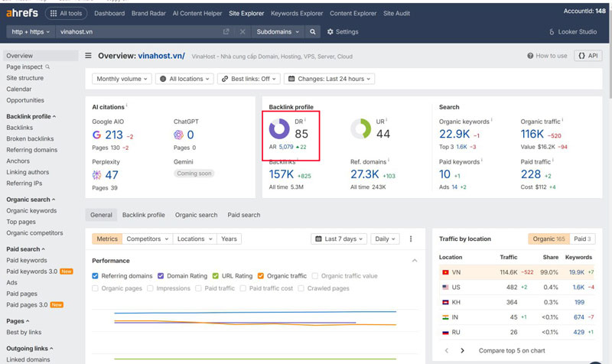Enable Organic traffic value checkbox
This screenshot has height=364, width=612.
tap(315, 276)
